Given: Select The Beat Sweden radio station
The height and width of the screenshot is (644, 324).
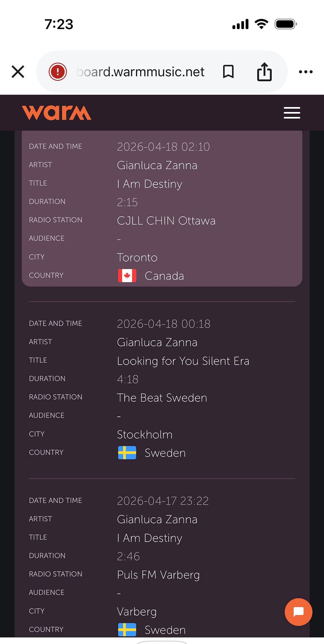Looking at the screenshot, I should 162,398.
